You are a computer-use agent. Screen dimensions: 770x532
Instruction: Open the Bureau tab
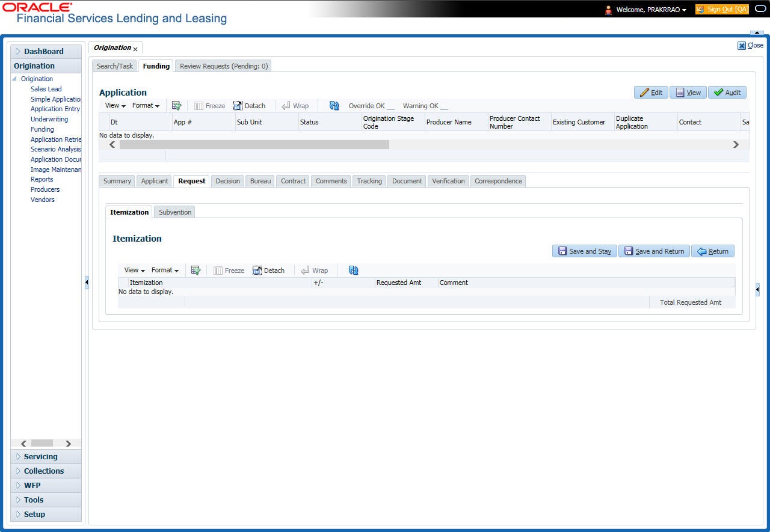260,181
